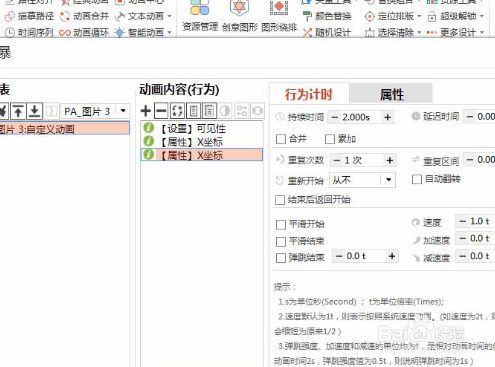The image size is (495, 367).
Task: Select the highlighted 【属性】X坐标 row
Action: point(202,155)
